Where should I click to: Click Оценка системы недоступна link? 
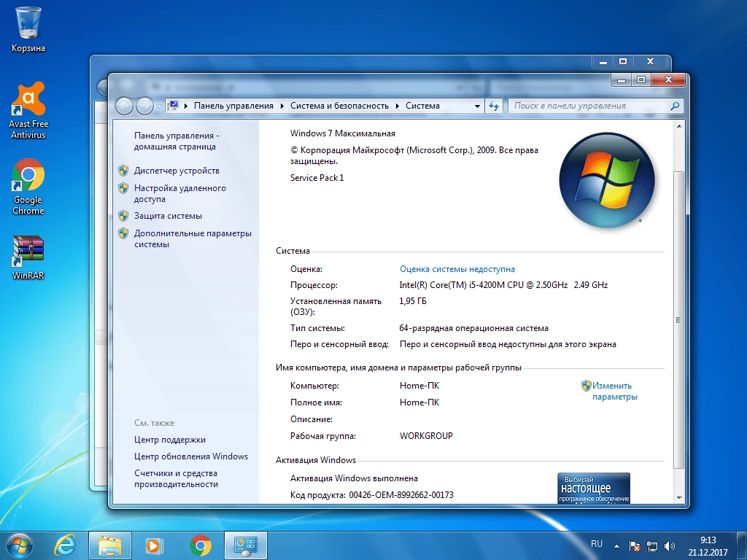457,269
